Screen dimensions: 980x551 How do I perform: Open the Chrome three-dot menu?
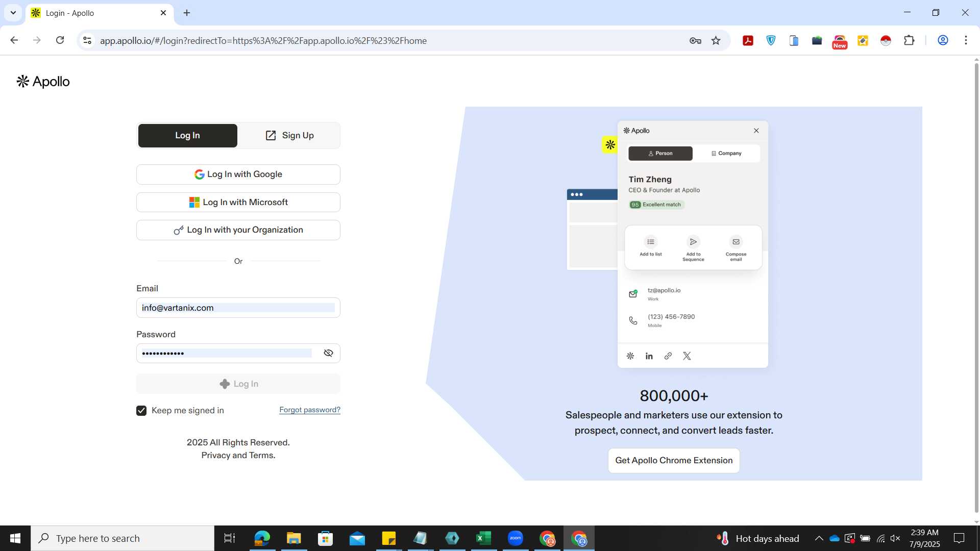tap(965, 40)
